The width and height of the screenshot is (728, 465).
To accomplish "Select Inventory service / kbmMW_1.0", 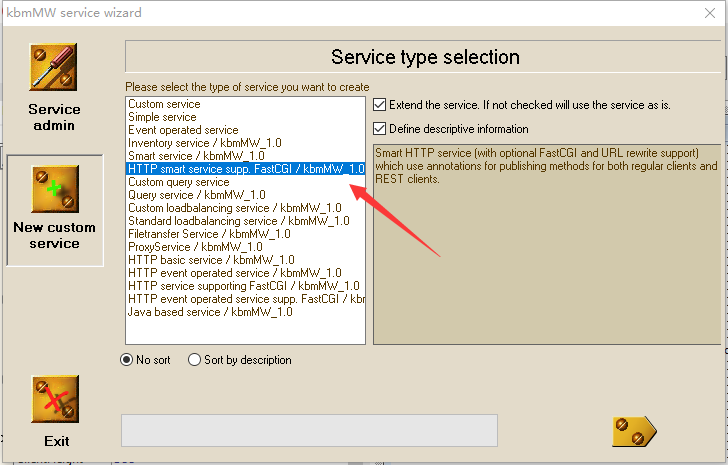I will (245, 143).
